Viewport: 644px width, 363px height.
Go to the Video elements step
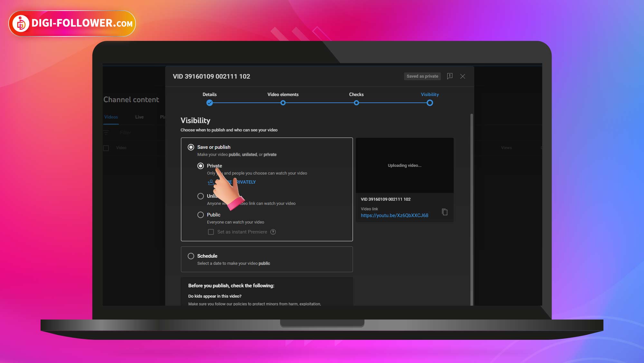point(283,103)
